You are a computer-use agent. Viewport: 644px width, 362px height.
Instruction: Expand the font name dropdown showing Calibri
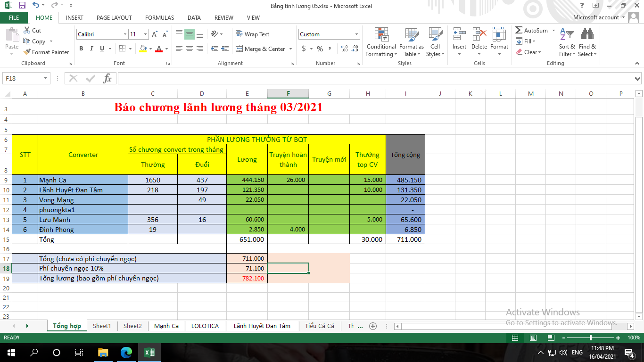(x=125, y=34)
